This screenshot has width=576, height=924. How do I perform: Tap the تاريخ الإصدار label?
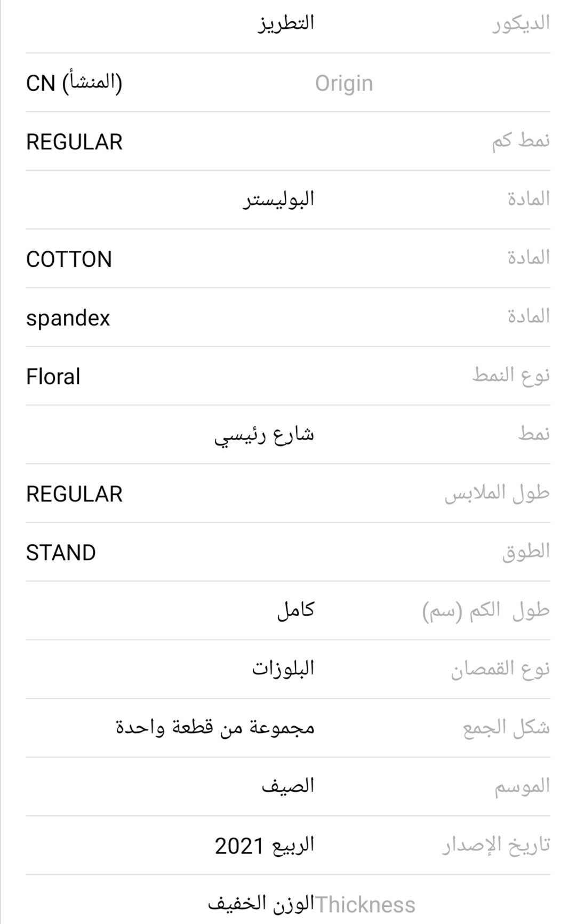pyautogui.click(x=496, y=845)
